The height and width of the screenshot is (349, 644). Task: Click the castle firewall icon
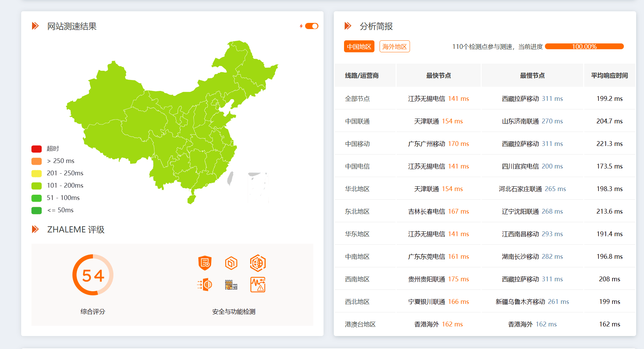(x=231, y=284)
